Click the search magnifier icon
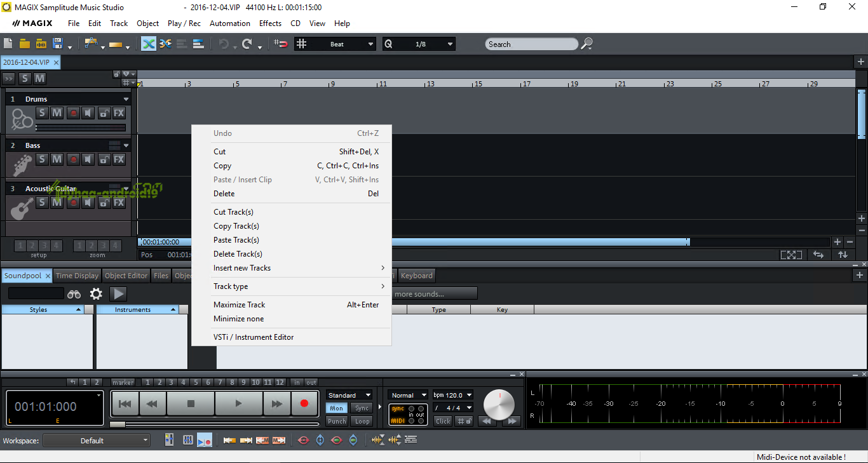This screenshot has width=868, height=463. tap(587, 44)
